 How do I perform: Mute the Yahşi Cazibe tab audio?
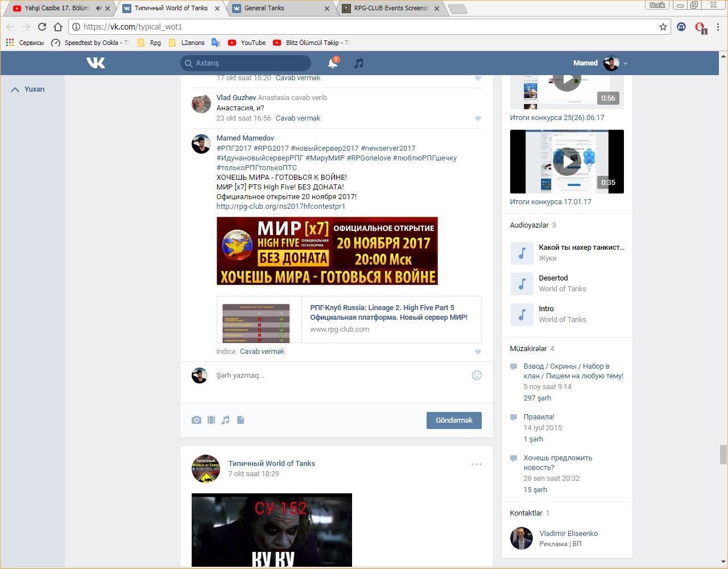click(98, 8)
